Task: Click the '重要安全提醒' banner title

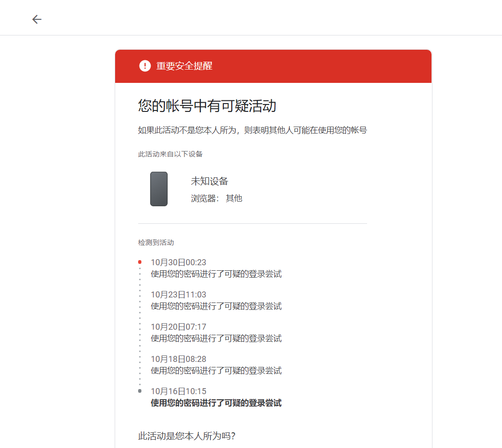Action: 184,66
